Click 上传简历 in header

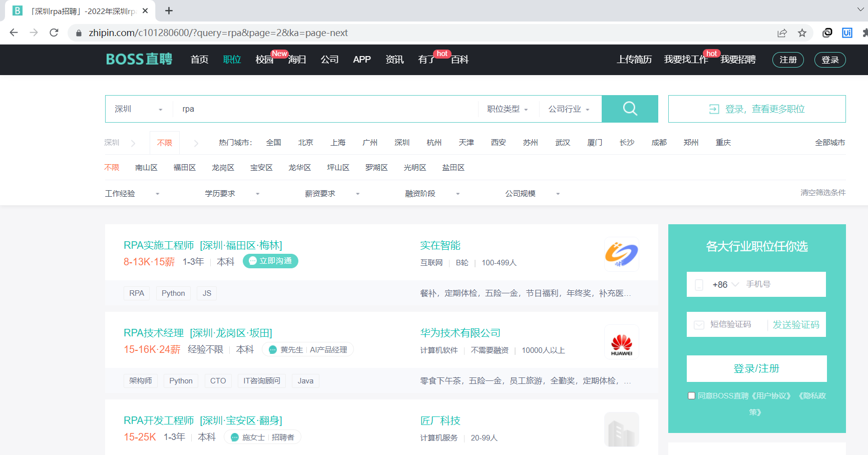click(x=634, y=60)
